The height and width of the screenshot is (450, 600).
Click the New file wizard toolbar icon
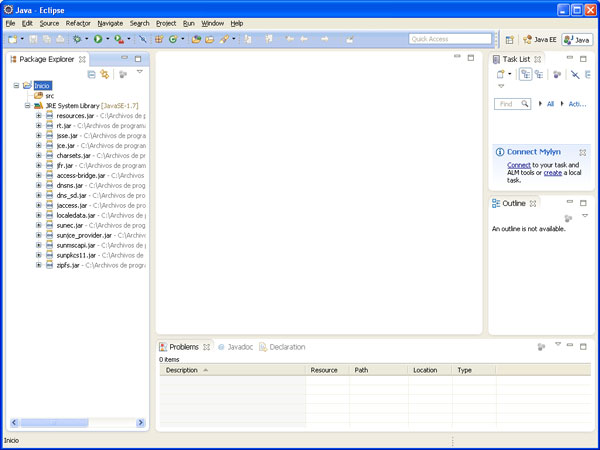point(12,39)
